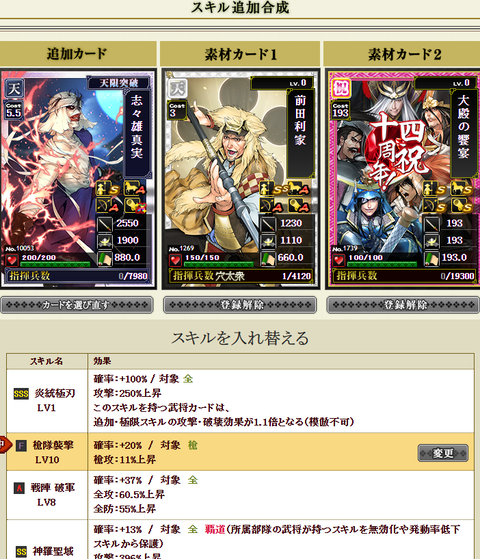Click the カードを選び直す button
The height and width of the screenshot is (559, 480).
pos(77,305)
